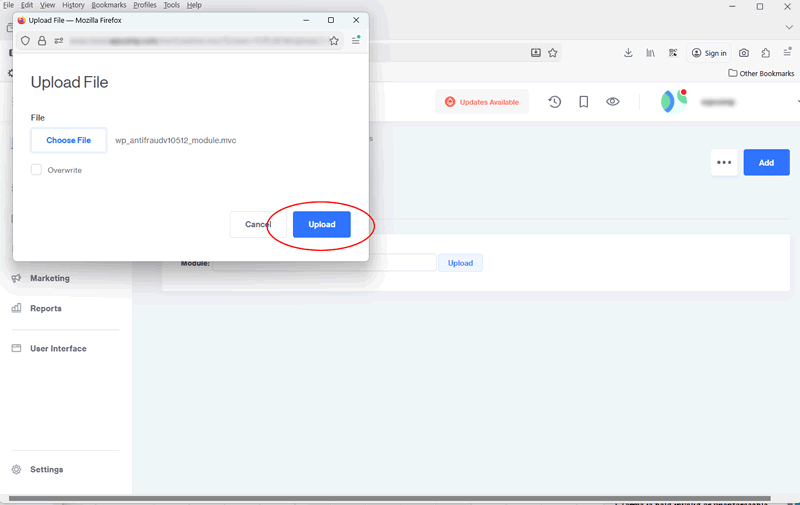Click the filename wp_antifraudv10512_module.mvc text
Screen dimensions: 800x505
click(176, 140)
